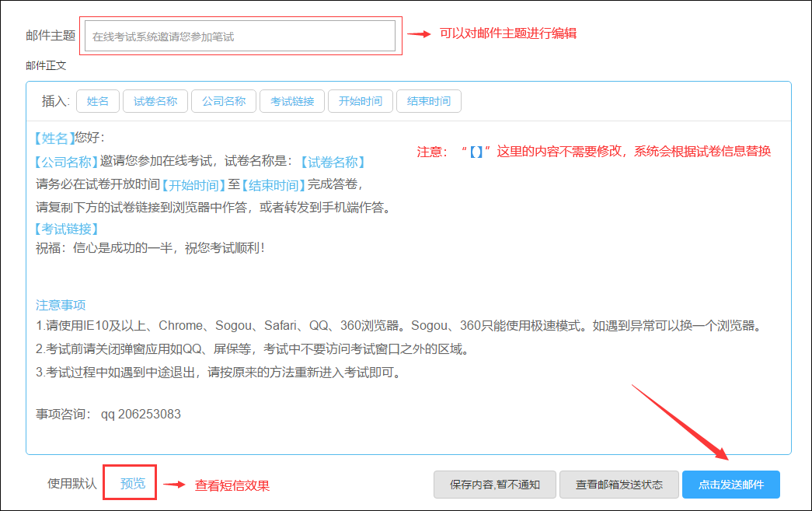Open the 预览 preview link

[133, 483]
